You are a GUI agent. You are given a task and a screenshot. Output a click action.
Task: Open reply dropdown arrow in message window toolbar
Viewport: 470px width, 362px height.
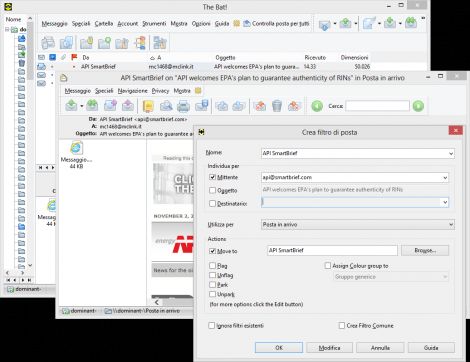82,106
